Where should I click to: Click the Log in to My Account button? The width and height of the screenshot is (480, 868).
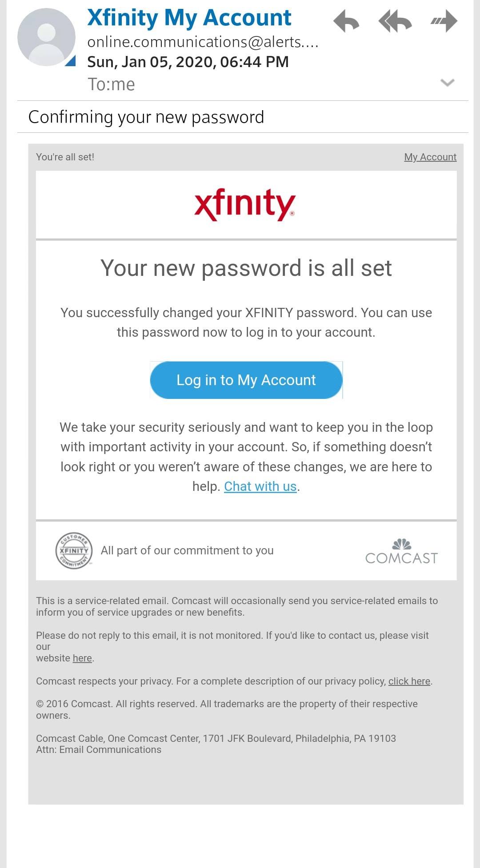[246, 380]
